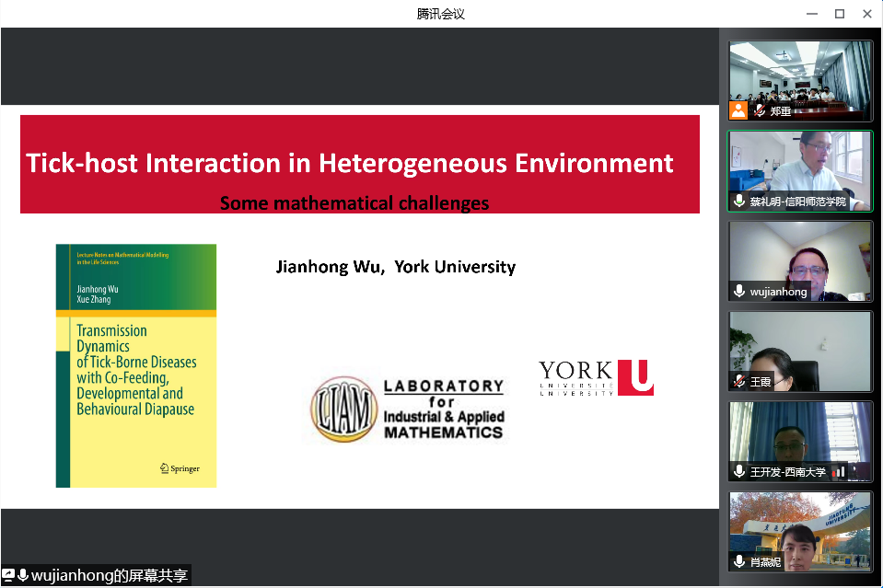Viewport: 883px width, 588px height.
Task: Click the orange host icon on 郑重's video
Action: pyautogui.click(x=738, y=110)
